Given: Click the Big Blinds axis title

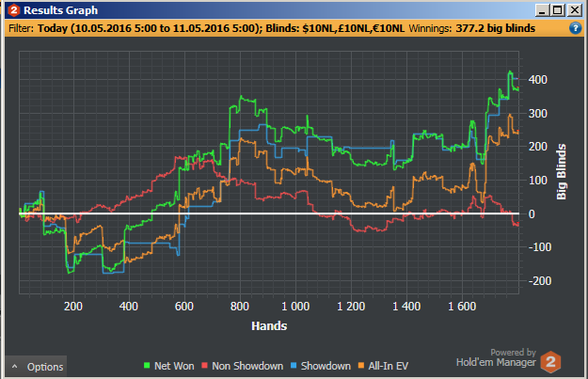Looking at the screenshot, I should click(x=561, y=172).
